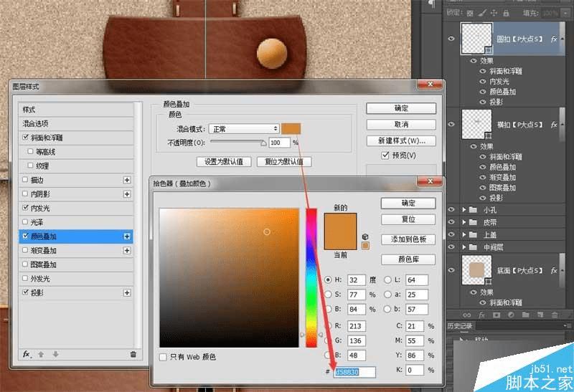
Task: Click the fx icon in Layer Style dialog
Action: (x=26, y=354)
